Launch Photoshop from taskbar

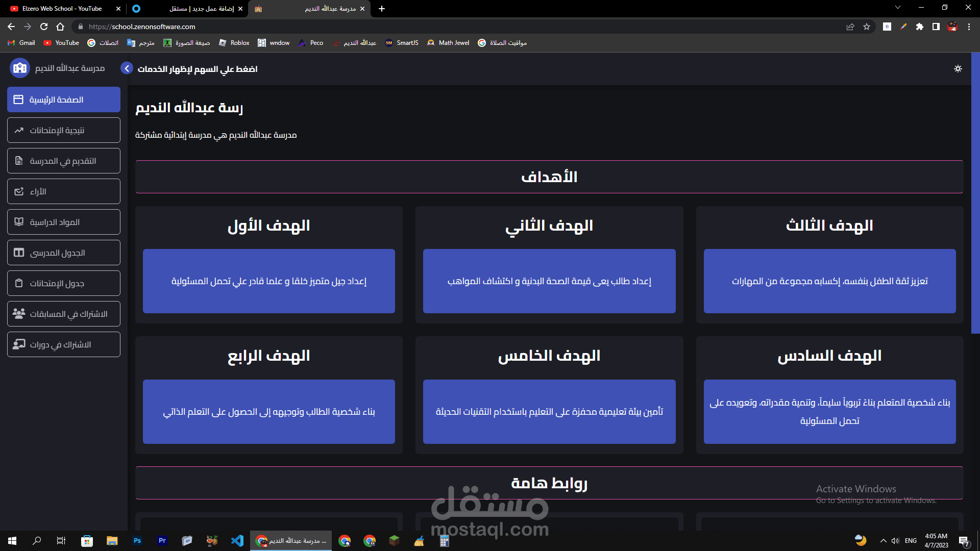[x=137, y=541]
